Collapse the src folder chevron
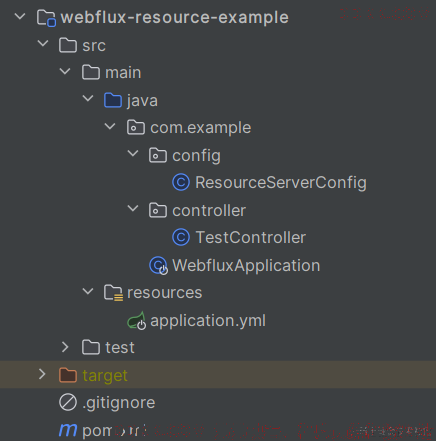This screenshot has height=441, width=436. [x=43, y=43]
